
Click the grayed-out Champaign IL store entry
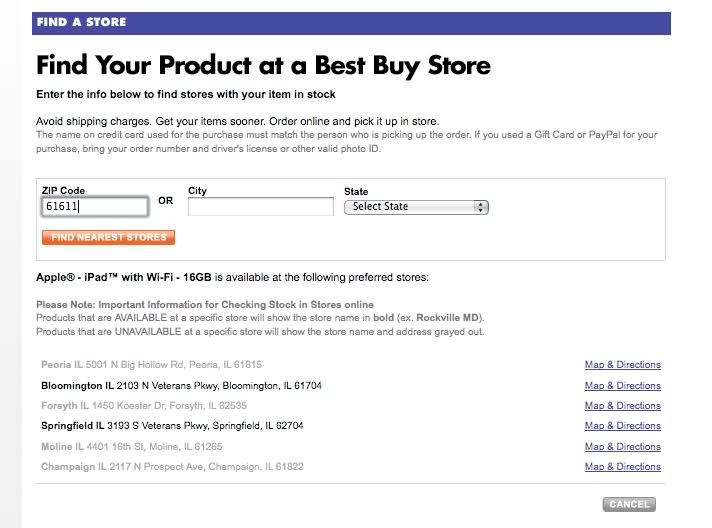[x=170, y=467]
